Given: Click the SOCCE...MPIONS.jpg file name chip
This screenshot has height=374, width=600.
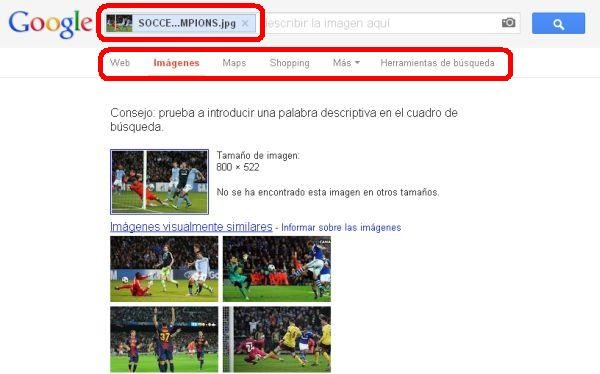Looking at the screenshot, I should [x=187, y=23].
